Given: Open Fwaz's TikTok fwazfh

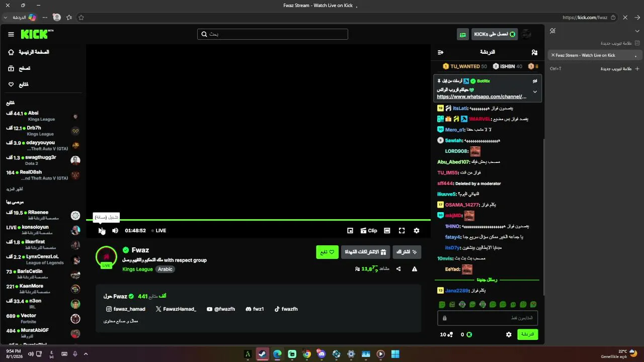Looking at the screenshot, I should click(286, 309).
